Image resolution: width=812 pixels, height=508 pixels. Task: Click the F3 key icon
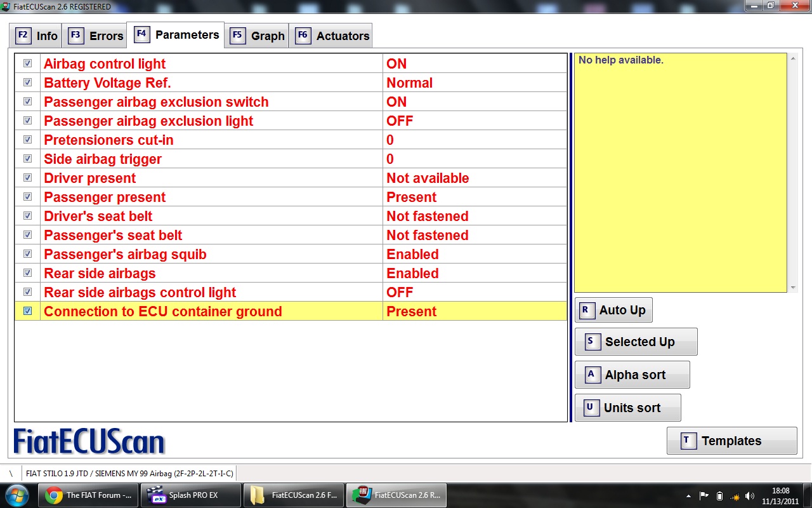click(x=75, y=35)
